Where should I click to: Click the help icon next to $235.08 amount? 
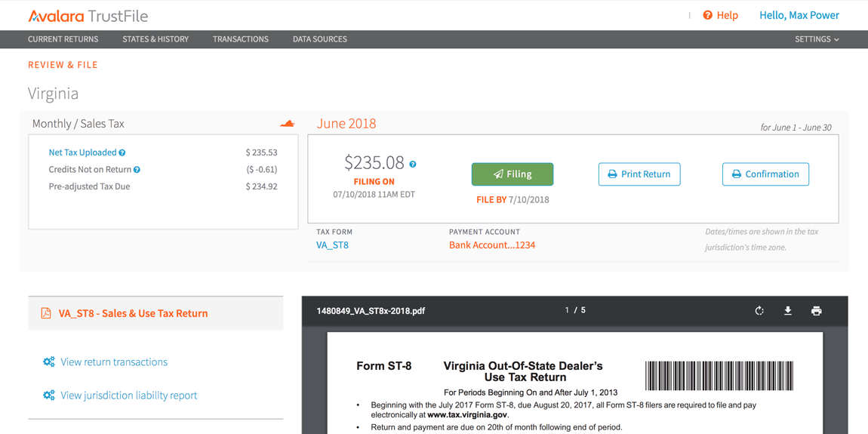pos(413,164)
